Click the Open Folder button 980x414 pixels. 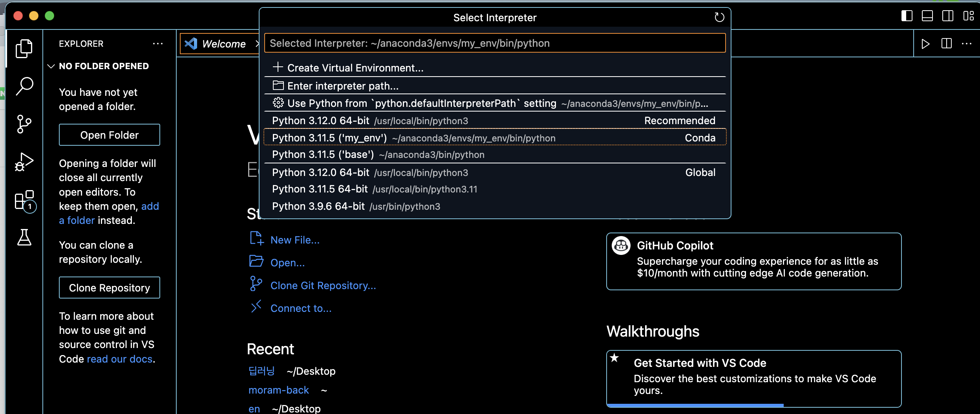click(x=110, y=135)
